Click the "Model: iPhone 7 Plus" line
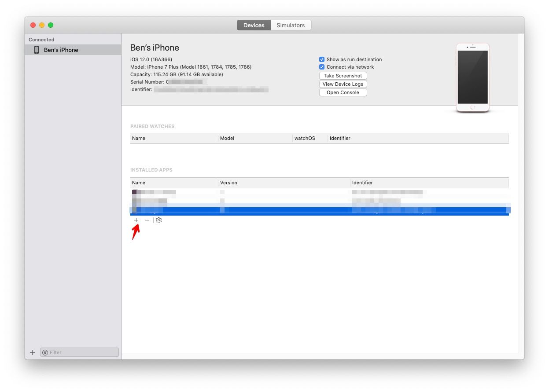Screen dimensions: 549x392 point(191,67)
